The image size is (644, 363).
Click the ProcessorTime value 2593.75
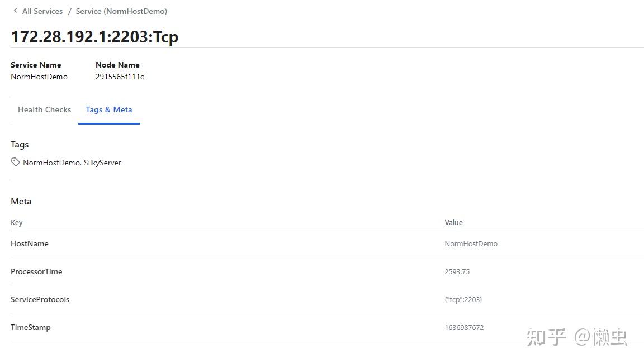pyautogui.click(x=457, y=271)
